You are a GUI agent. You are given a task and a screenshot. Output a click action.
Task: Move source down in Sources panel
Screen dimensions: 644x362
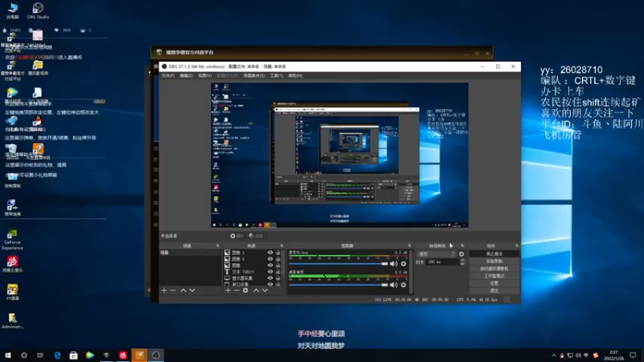tap(265, 290)
